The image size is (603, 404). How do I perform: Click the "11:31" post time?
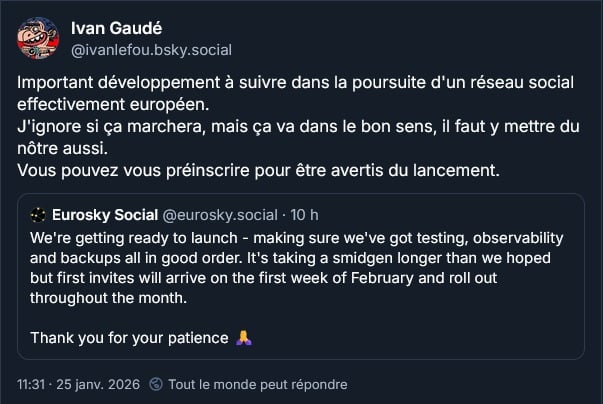point(32,384)
